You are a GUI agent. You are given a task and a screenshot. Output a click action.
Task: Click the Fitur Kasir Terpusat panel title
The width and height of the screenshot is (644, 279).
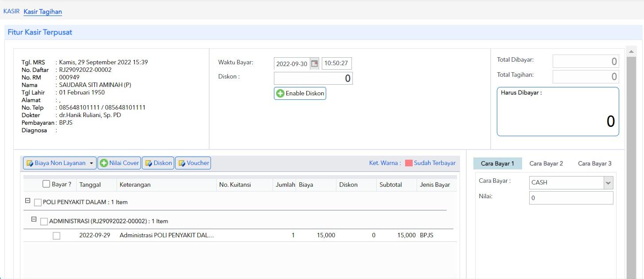[x=40, y=32]
